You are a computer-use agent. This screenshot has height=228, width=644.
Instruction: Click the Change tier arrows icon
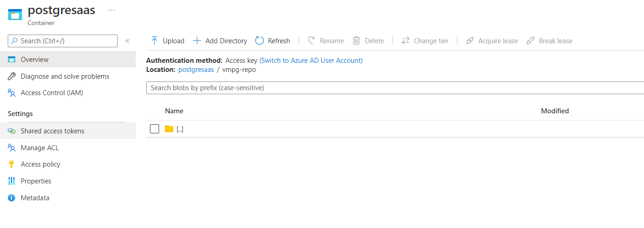405,41
